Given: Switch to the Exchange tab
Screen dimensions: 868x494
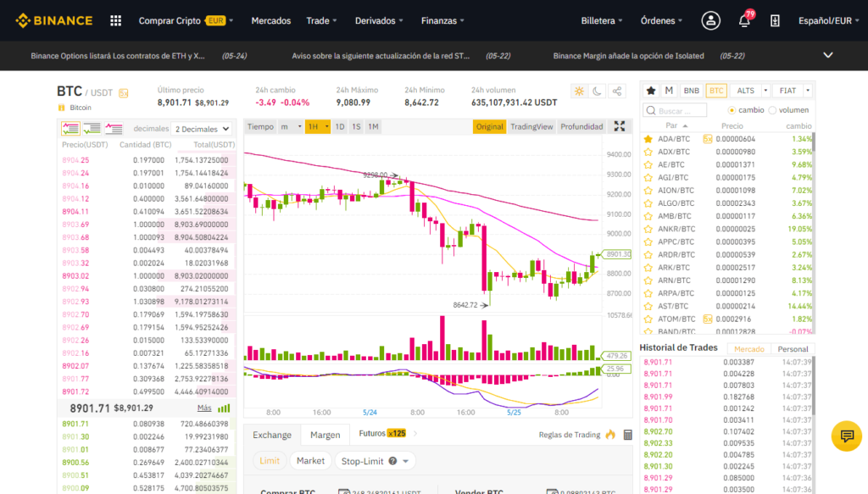Looking at the screenshot, I should pos(272,435).
